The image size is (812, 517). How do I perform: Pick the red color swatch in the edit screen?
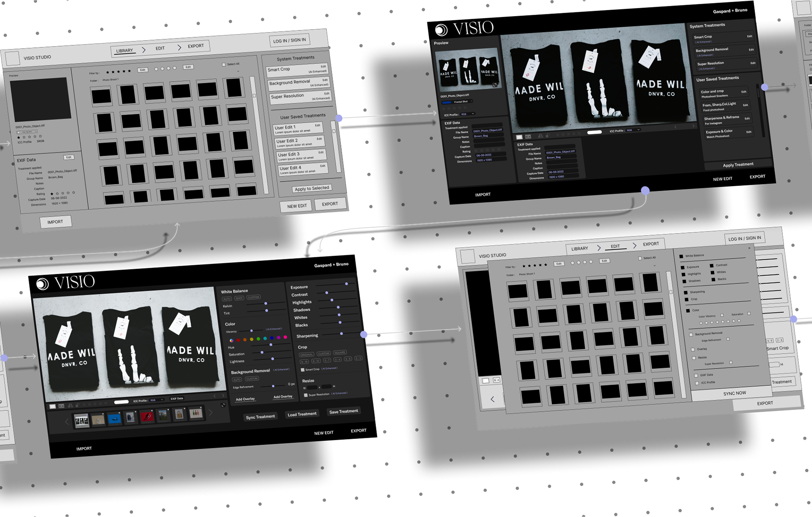point(238,340)
